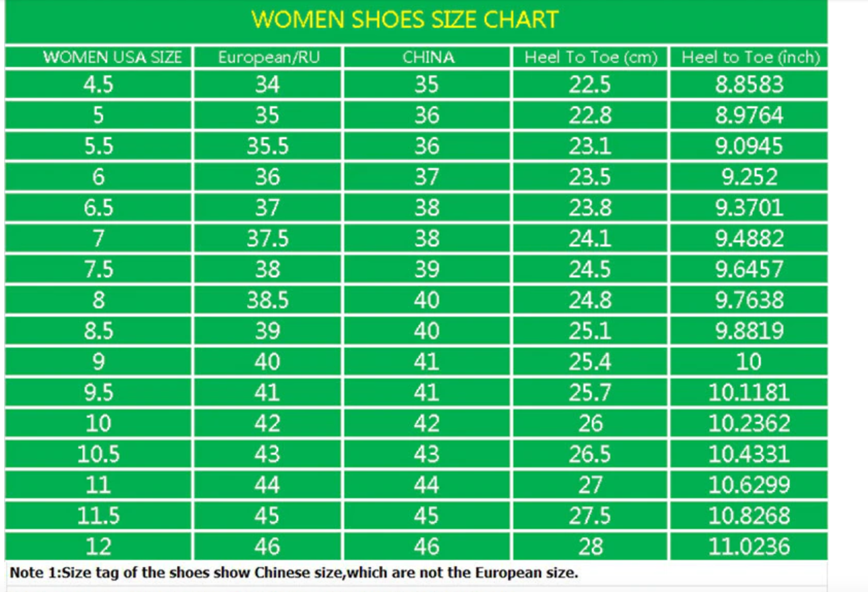This screenshot has width=868, height=592.
Task: Click the Heel To Toe (cm) header
Action: click(591, 57)
